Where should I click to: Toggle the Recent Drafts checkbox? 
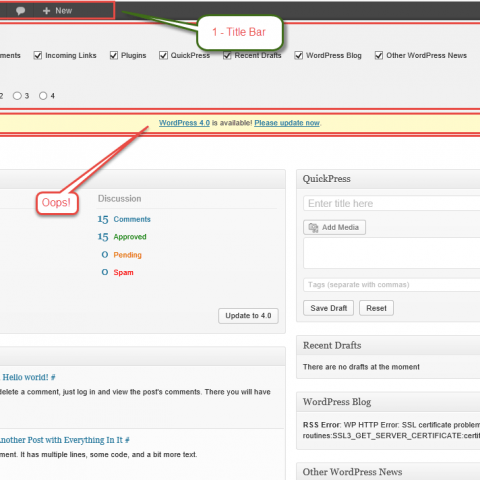pyautogui.click(x=227, y=55)
